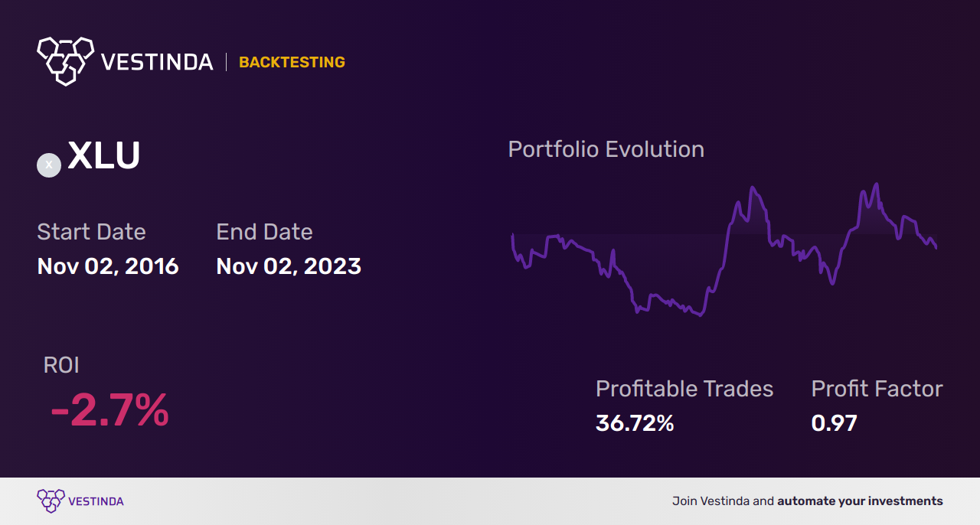Viewport: 980px width, 525px height.
Task: Click the VESTINDA brand name in header
Action: [x=157, y=62]
